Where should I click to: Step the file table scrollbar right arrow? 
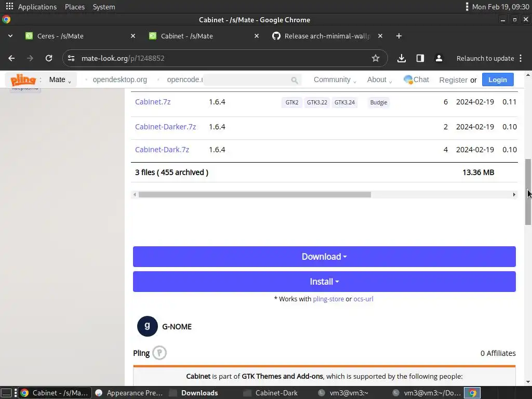(514, 195)
